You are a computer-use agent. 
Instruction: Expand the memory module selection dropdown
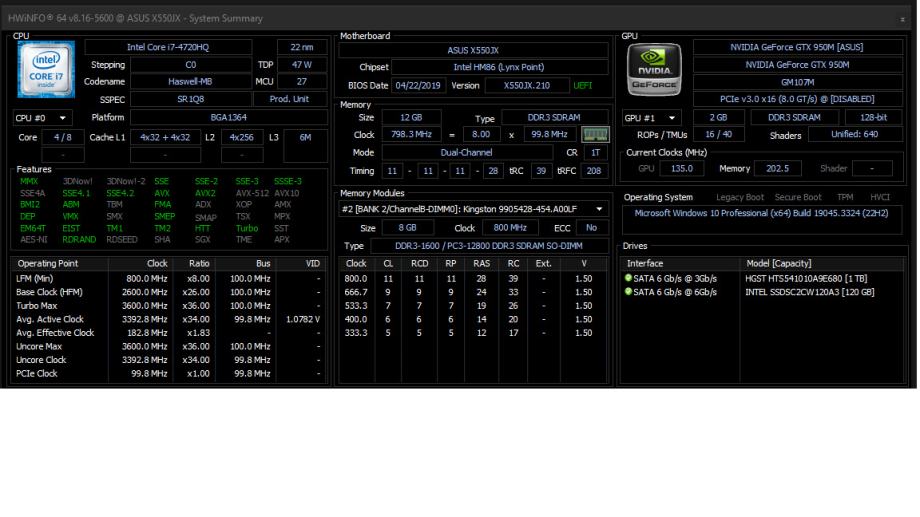coord(473,209)
